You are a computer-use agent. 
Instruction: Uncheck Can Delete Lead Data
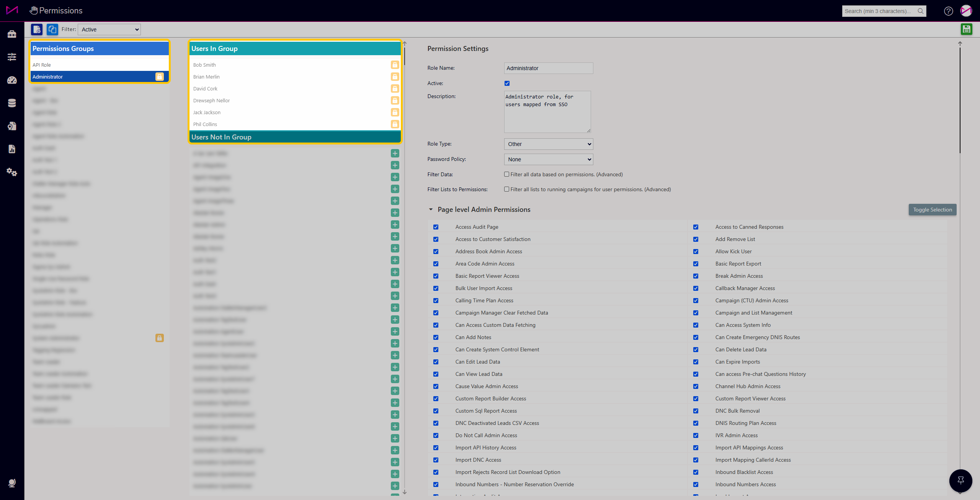click(x=696, y=350)
